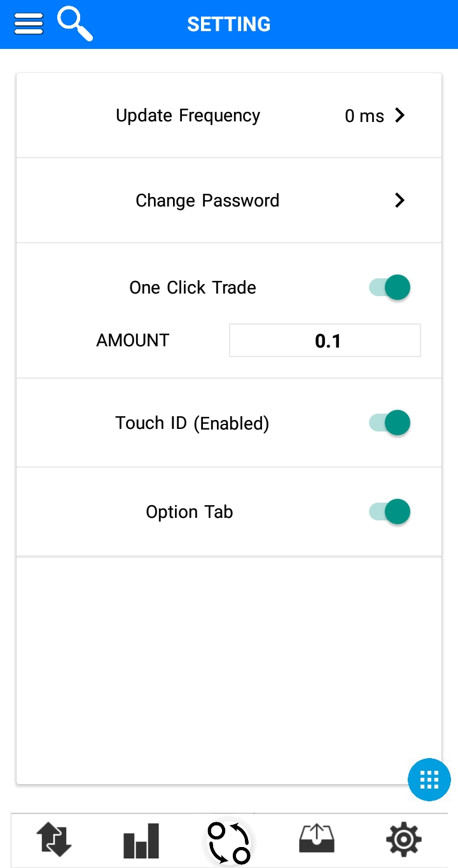Tap the One Click Trade label

193,287
